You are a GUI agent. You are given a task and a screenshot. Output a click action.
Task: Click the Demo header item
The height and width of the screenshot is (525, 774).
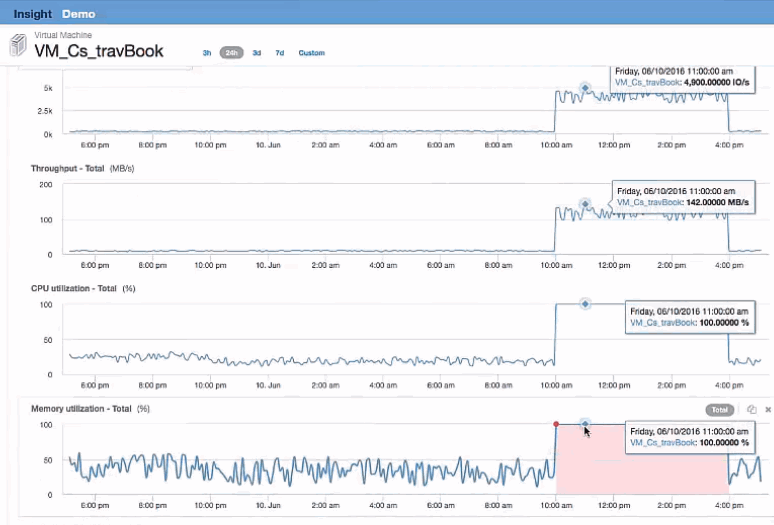click(79, 14)
